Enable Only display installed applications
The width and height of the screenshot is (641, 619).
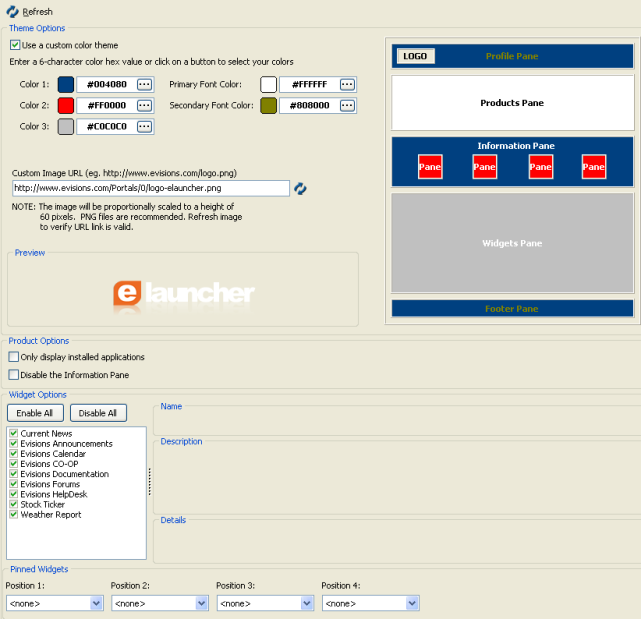coord(13,357)
